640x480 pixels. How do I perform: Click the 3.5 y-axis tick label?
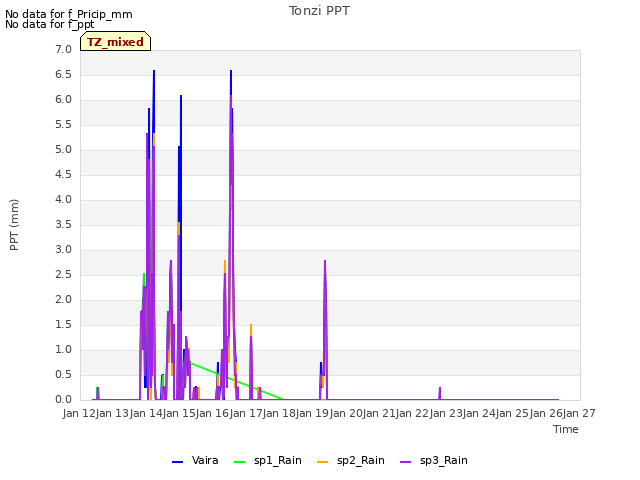point(63,225)
